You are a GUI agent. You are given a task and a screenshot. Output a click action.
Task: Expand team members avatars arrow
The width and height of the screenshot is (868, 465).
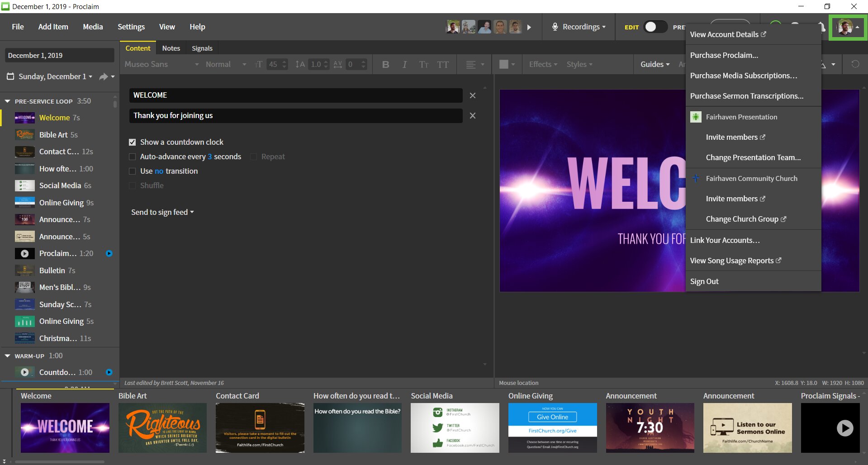coord(529,27)
